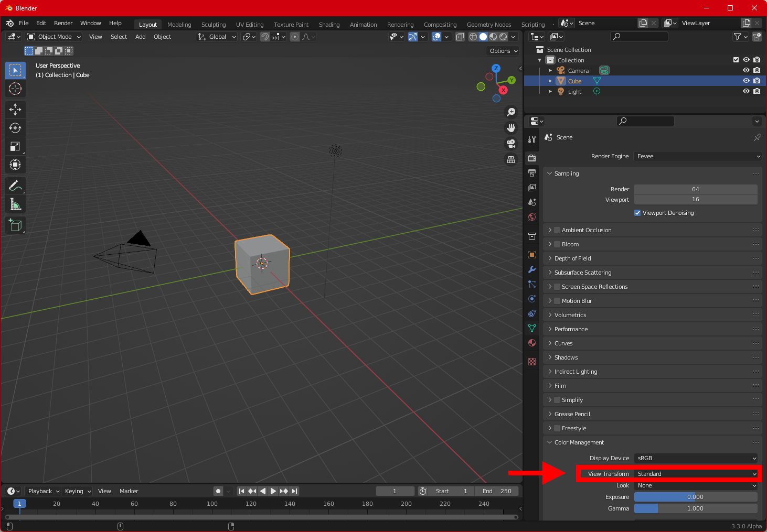Open the Object Mode dropdown
This screenshot has width=767, height=532.
(x=54, y=37)
